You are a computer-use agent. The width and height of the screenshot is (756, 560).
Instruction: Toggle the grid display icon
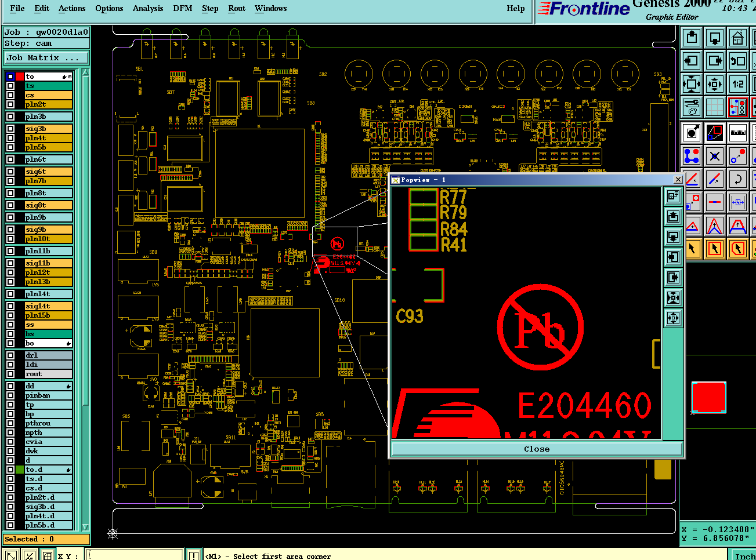[x=715, y=107]
